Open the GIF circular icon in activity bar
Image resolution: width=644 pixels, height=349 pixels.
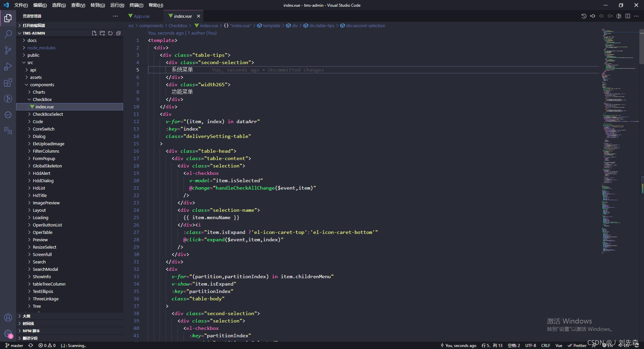(8, 114)
